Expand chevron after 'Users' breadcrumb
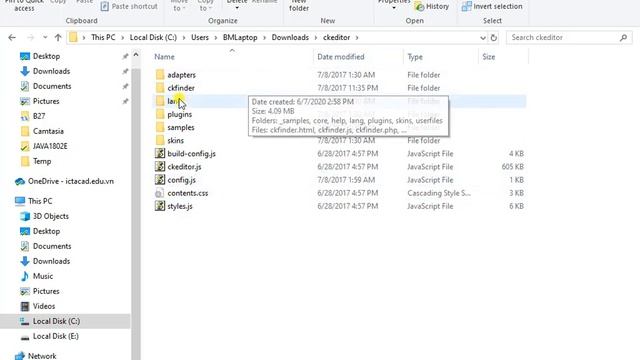 [216, 38]
